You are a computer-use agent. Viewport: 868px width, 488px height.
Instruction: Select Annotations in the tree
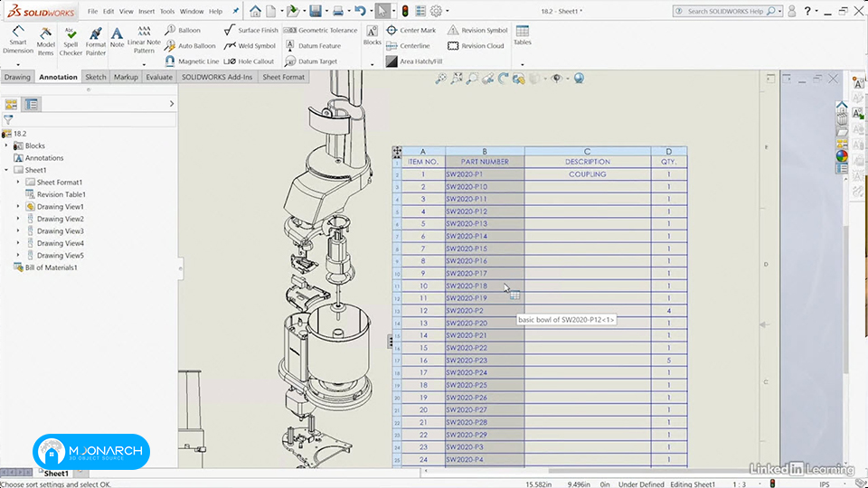pyautogui.click(x=38, y=157)
